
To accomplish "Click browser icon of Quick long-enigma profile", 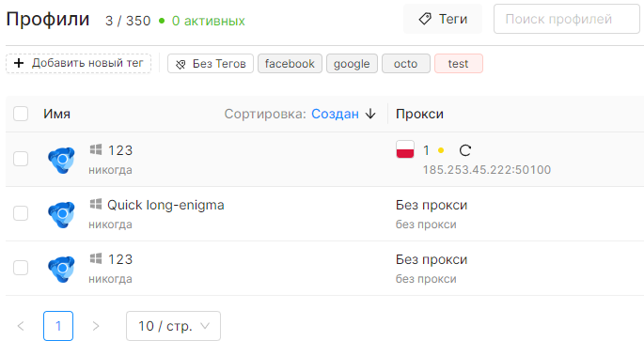I will [62, 214].
